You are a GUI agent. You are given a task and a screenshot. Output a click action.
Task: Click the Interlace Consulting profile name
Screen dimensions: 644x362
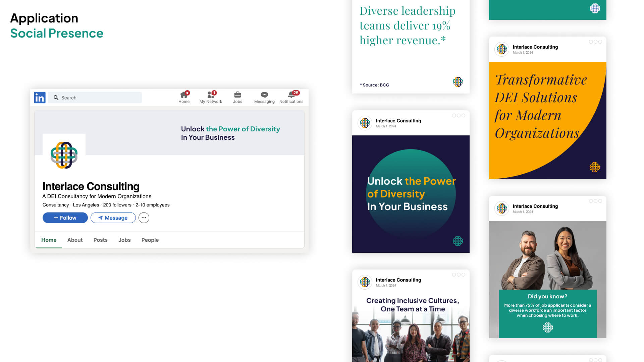click(91, 186)
